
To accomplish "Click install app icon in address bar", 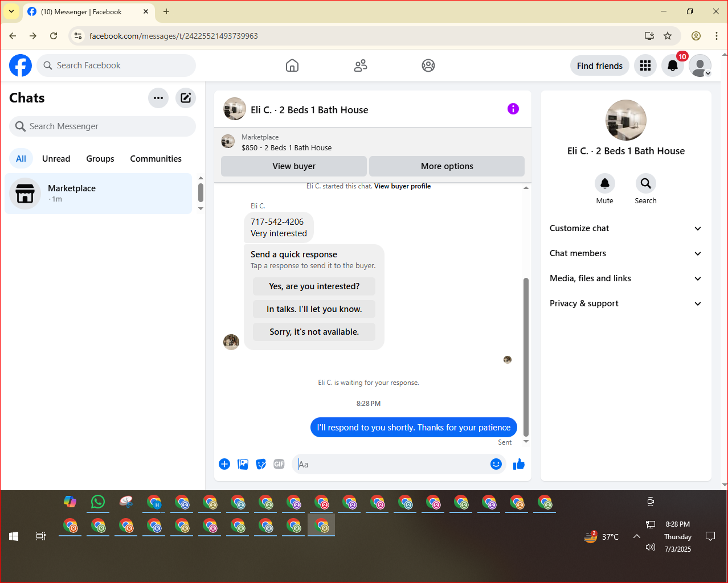I will click(649, 36).
